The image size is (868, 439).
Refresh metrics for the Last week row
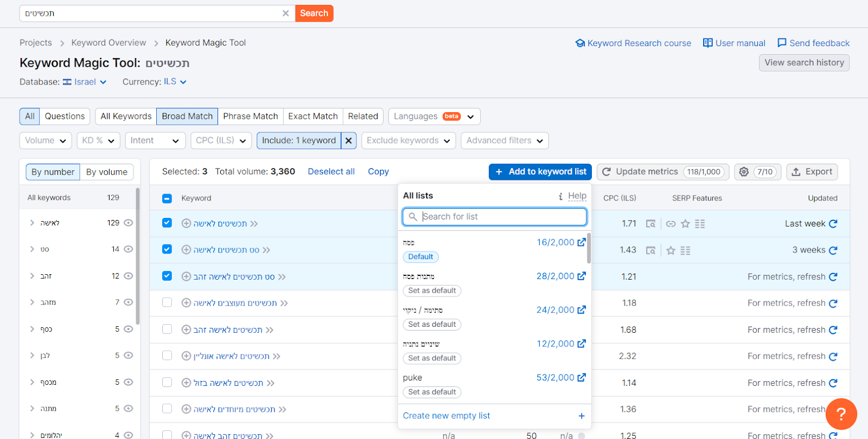(x=833, y=223)
